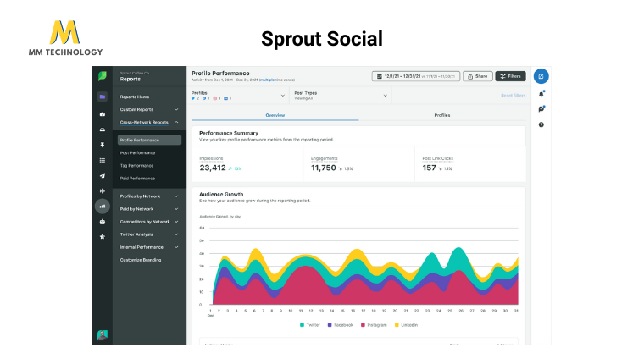
Task: Open the 12/1/21 – 12/31/21 date range picker
Action: 416,76
